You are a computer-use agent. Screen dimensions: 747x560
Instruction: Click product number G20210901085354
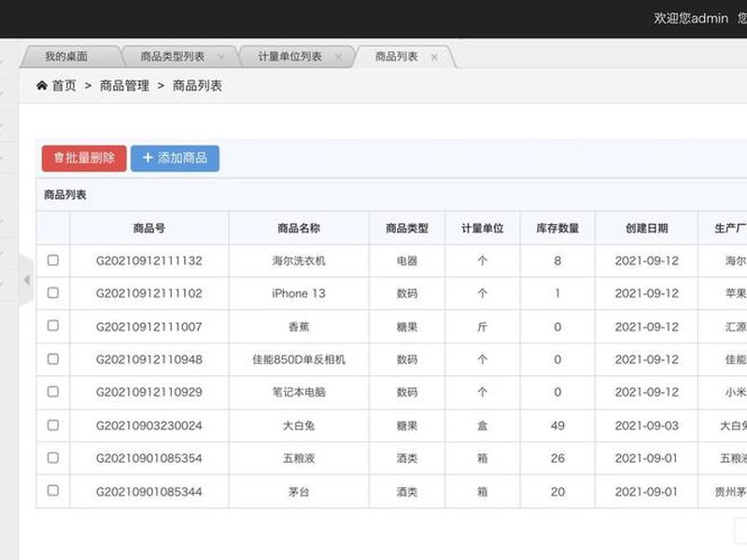149,458
